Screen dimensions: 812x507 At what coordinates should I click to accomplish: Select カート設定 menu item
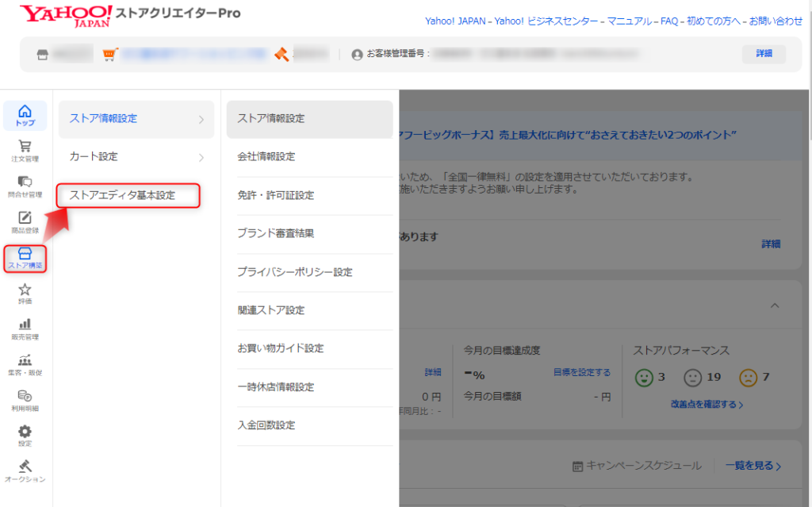(x=136, y=156)
